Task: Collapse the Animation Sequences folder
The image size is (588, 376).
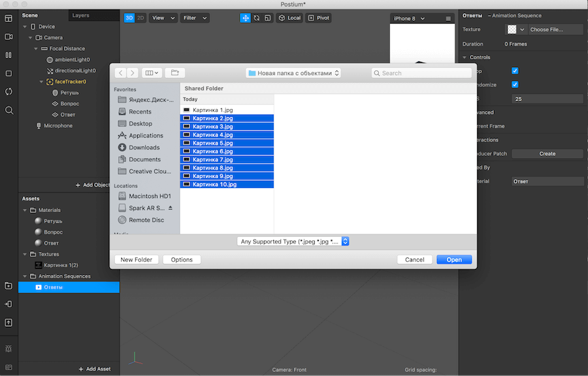Action: 25,276
